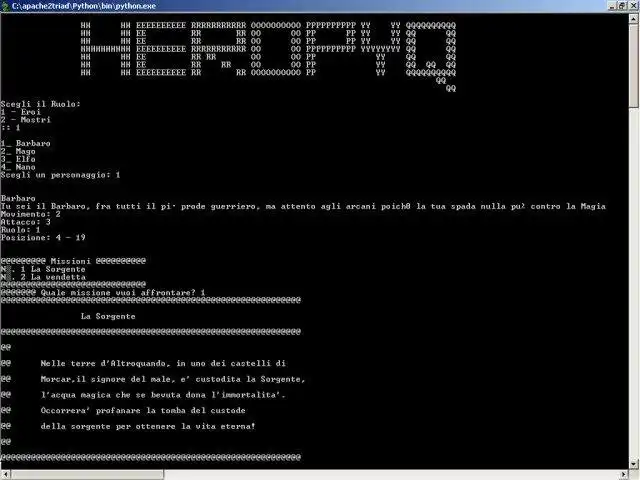Click the line beginning 'l'acqua magica'
The height and width of the screenshot is (480, 640).
click(163, 395)
